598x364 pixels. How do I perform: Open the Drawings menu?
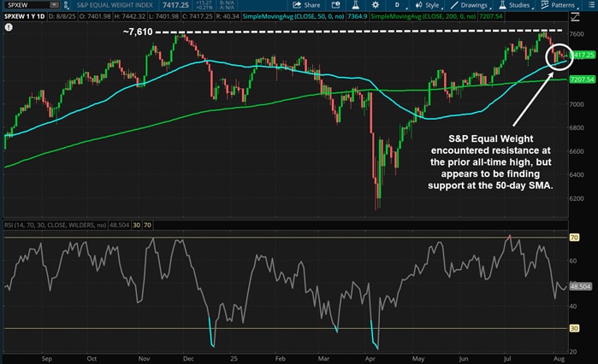click(470, 5)
